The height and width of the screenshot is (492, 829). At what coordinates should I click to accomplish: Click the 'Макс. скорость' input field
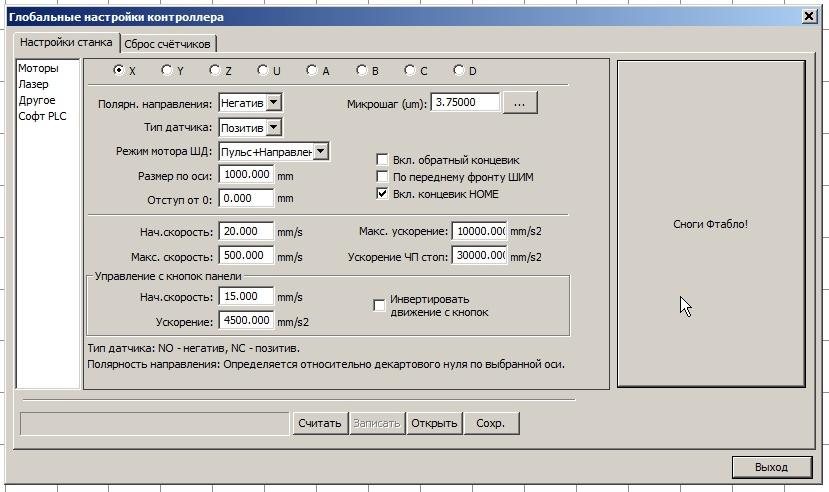pyautogui.click(x=246, y=257)
